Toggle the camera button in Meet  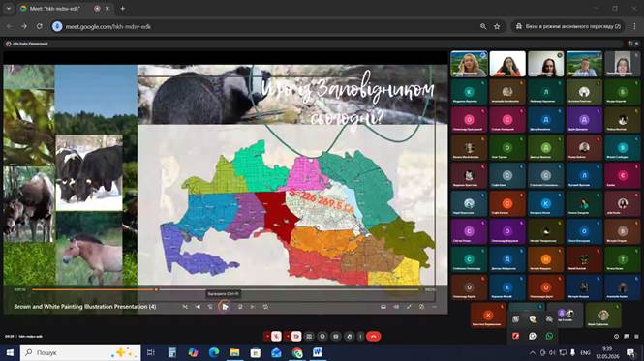[x=296, y=337]
